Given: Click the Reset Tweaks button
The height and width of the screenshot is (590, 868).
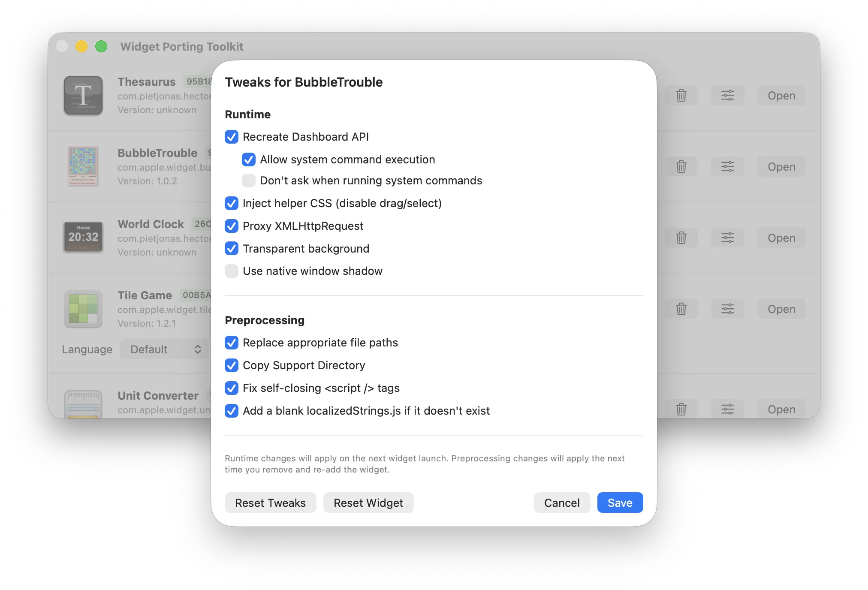Looking at the screenshot, I should [x=270, y=503].
